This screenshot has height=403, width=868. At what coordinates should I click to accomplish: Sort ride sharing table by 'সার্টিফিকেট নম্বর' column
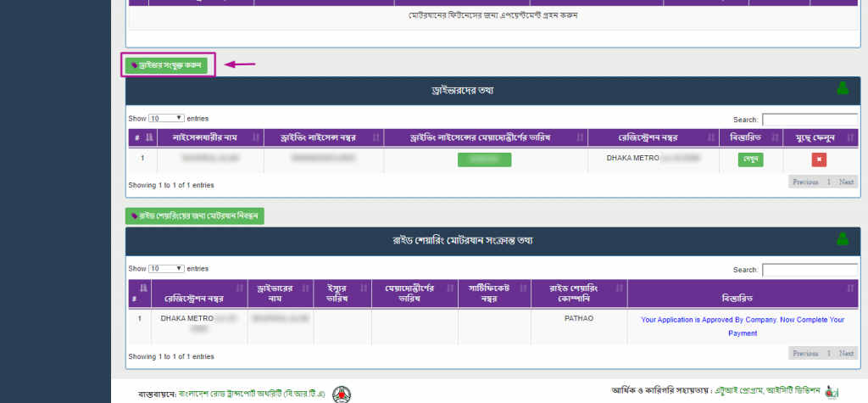pos(493,293)
